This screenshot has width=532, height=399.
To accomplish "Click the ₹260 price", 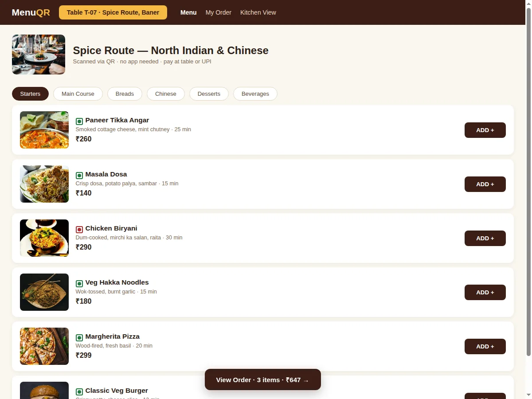I will pyautogui.click(x=84, y=139).
